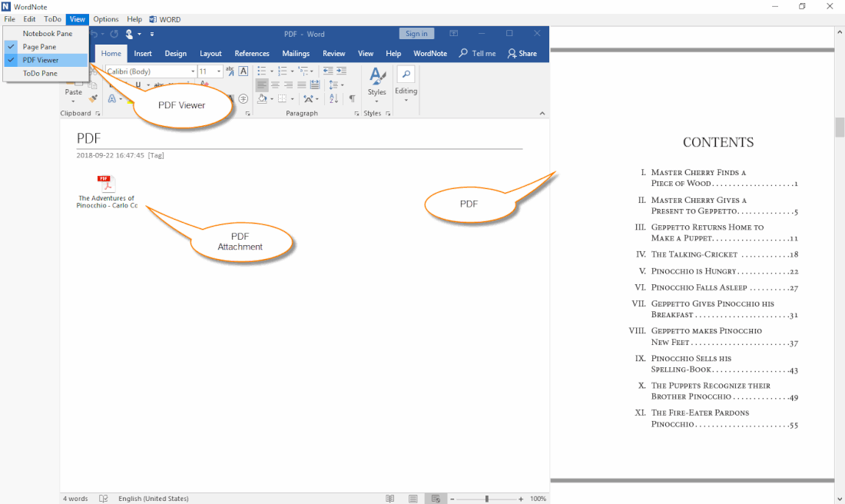Click the phonetic guide abc icon

(x=230, y=71)
